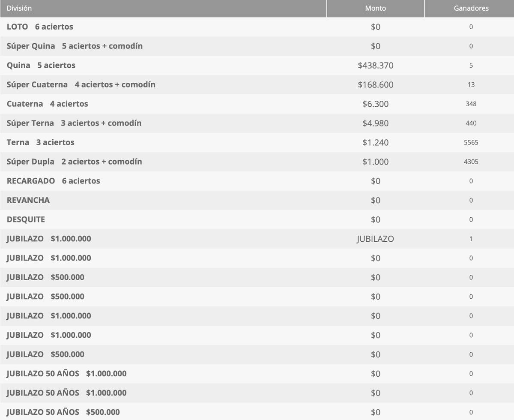Click the Terna 3 aciertos label
This screenshot has height=420, width=514.
click(x=40, y=142)
